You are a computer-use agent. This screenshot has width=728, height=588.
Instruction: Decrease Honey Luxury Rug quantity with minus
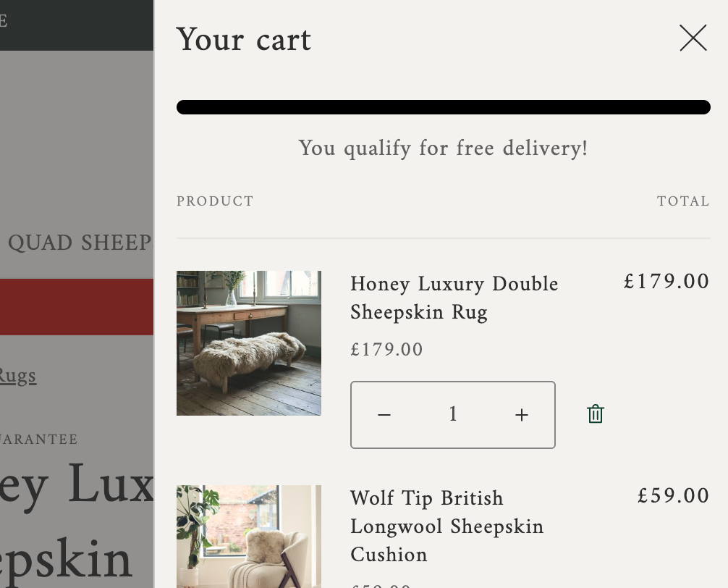pos(384,415)
